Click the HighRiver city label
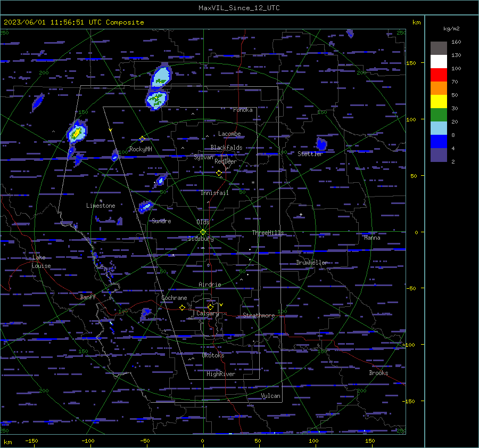This screenshot has width=479, height=448. (x=220, y=374)
